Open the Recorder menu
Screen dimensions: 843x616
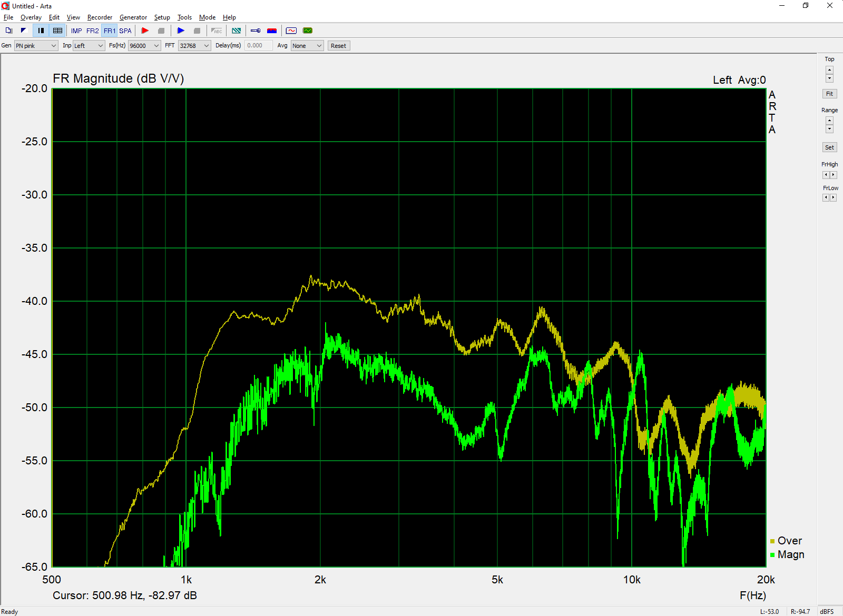[100, 17]
